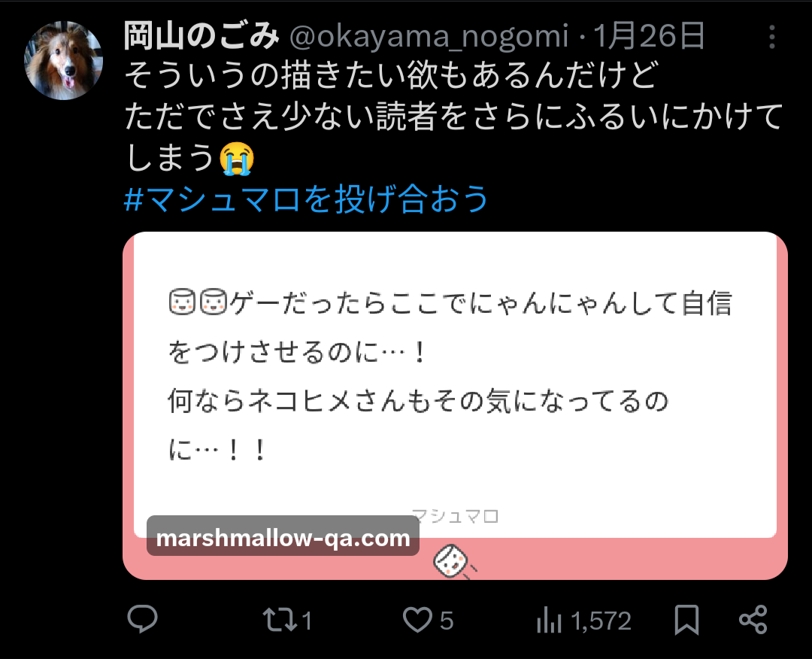812x659 pixels.
Task: Click the マシュマロ watermark text in card
Action: (455, 516)
